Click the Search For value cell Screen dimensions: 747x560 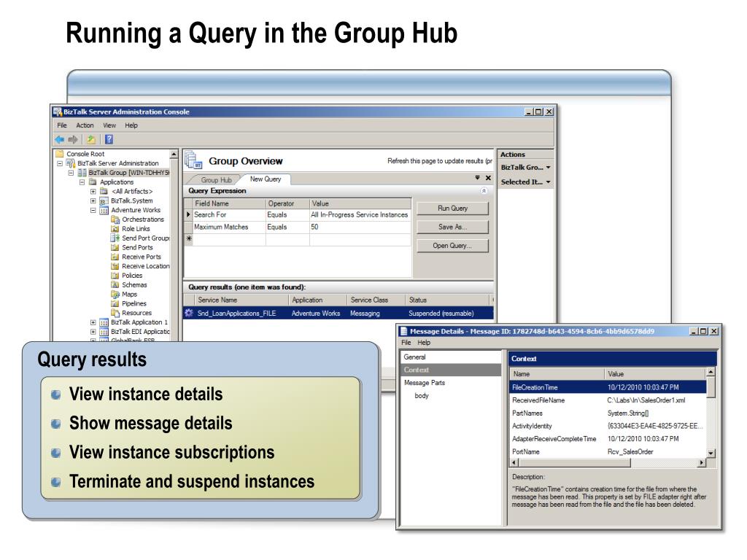click(360, 215)
